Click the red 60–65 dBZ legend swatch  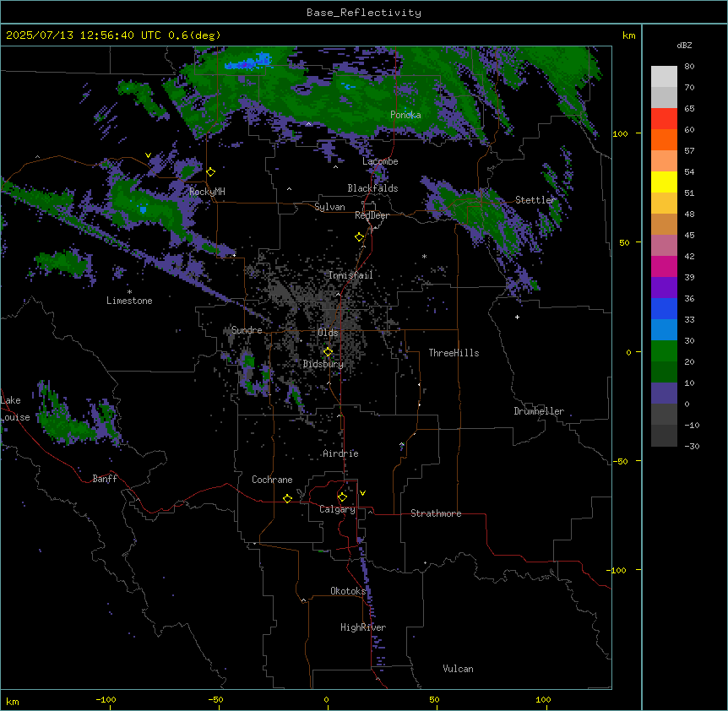coord(664,119)
